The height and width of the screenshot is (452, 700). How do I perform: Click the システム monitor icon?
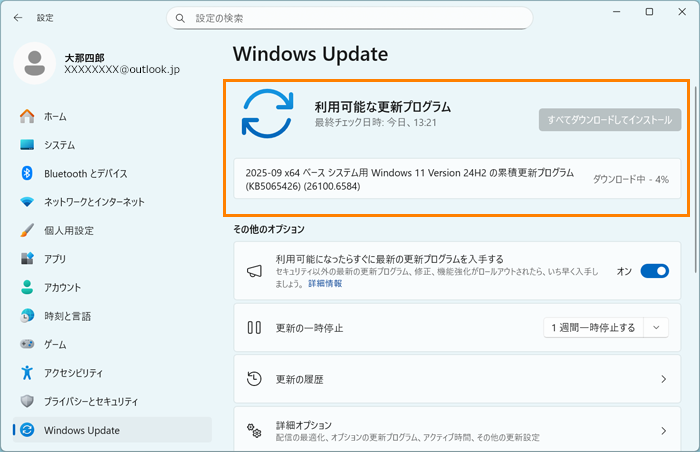(x=27, y=145)
